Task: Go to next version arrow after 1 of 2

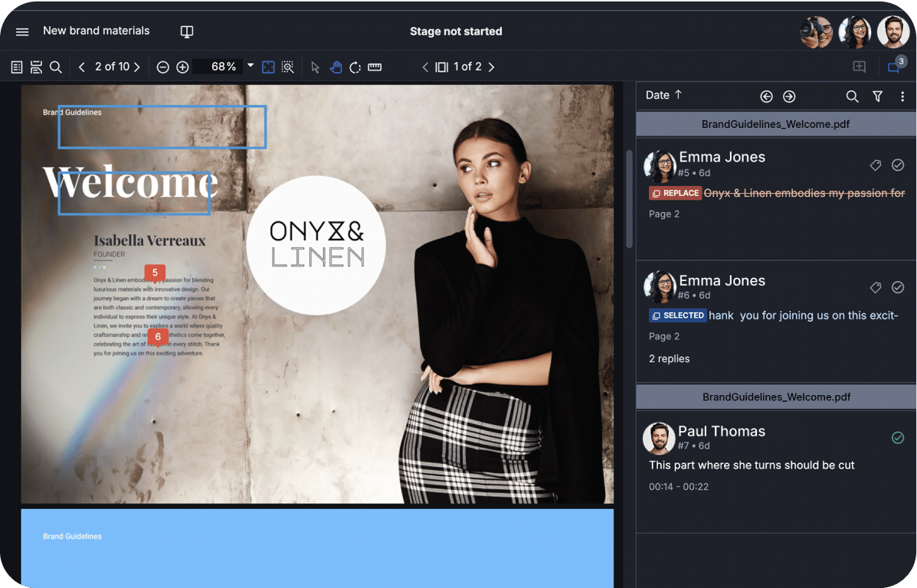Action: coord(491,67)
